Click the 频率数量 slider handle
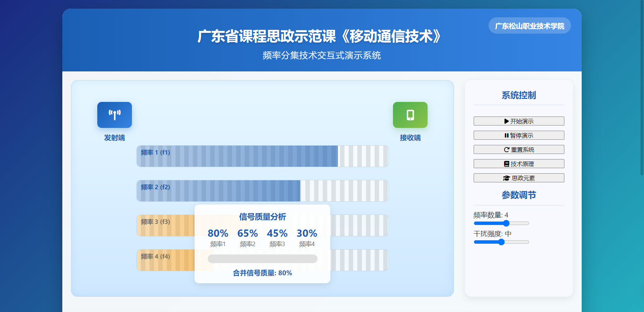The width and height of the screenshot is (644, 312). (x=506, y=223)
